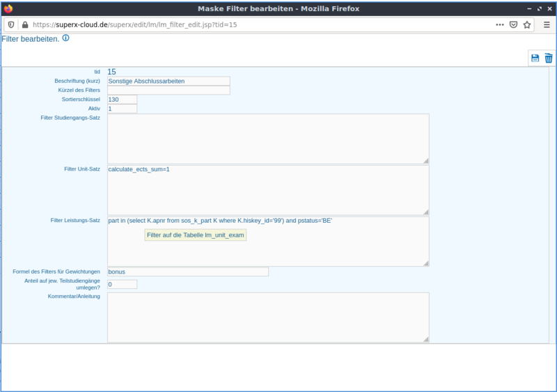
Task: Change the Aktiv field value
Action: click(123, 109)
